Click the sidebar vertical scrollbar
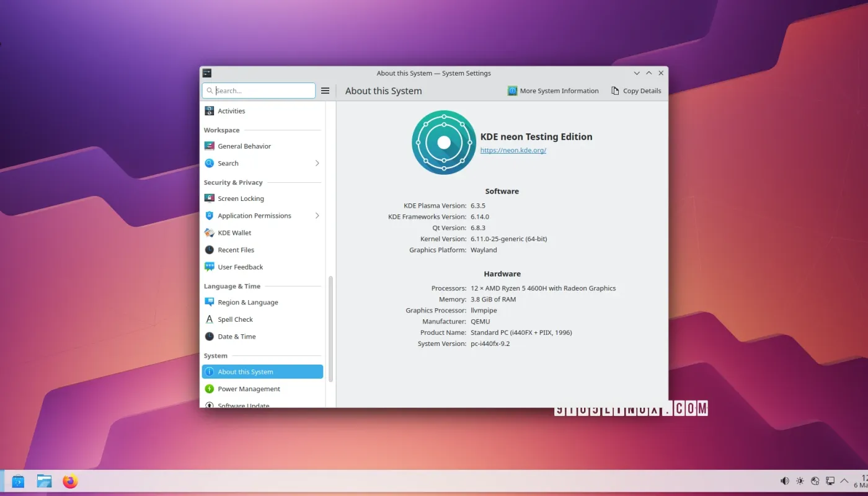This screenshot has width=868, height=496. [x=330, y=329]
